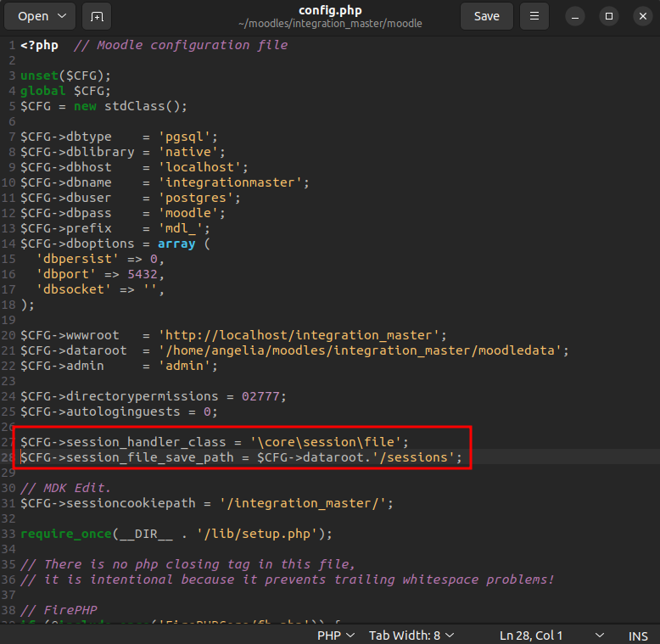
Task: Click the 'localhost' dbhost value
Action: point(199,167)
